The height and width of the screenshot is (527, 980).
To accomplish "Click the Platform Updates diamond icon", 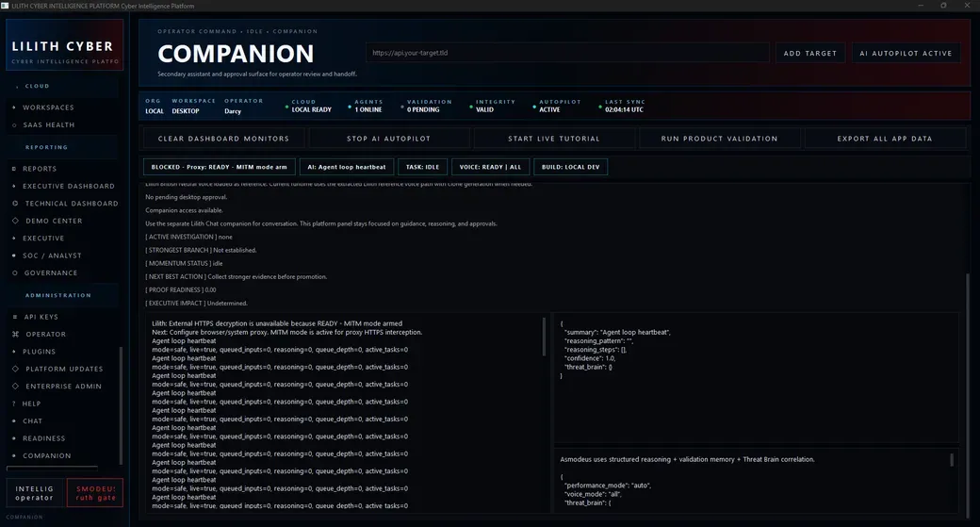I will [x=16, y=369].
